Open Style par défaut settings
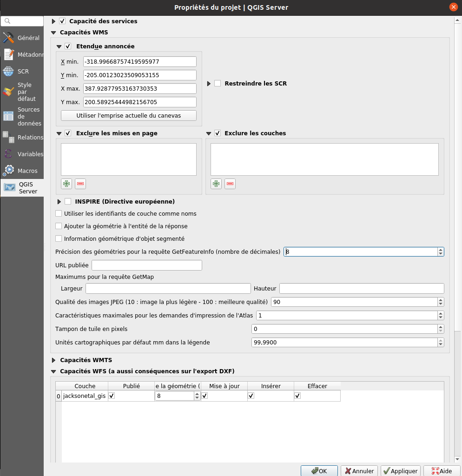Image resolution: width=462 pixels, height=476 pixels. coord(8,91)
